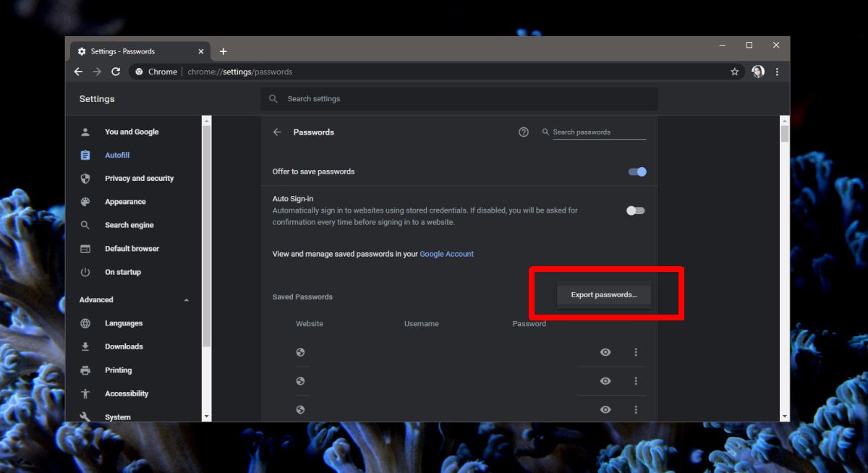868x473 pixels.
Task: Show password for second saved entry
Action: pos(605,381)
